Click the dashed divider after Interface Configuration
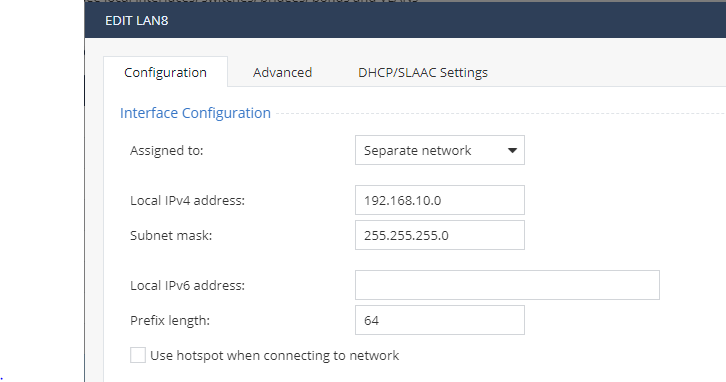The width and height of the screenshot is (726, 382). (501, 113)
